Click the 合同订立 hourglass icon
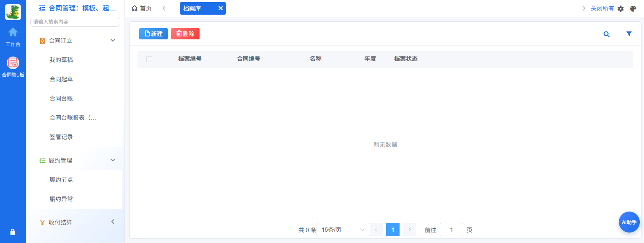 [x=42, y=41]
